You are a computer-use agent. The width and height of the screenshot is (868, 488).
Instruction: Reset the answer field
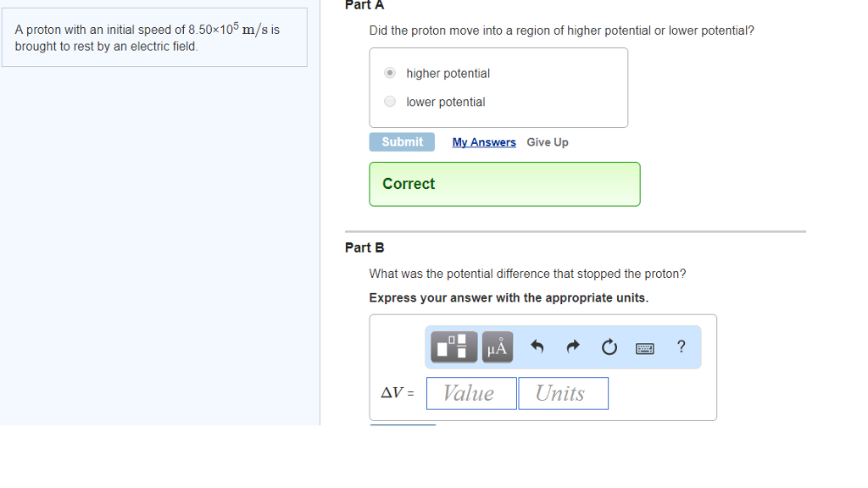click(609, 347)
